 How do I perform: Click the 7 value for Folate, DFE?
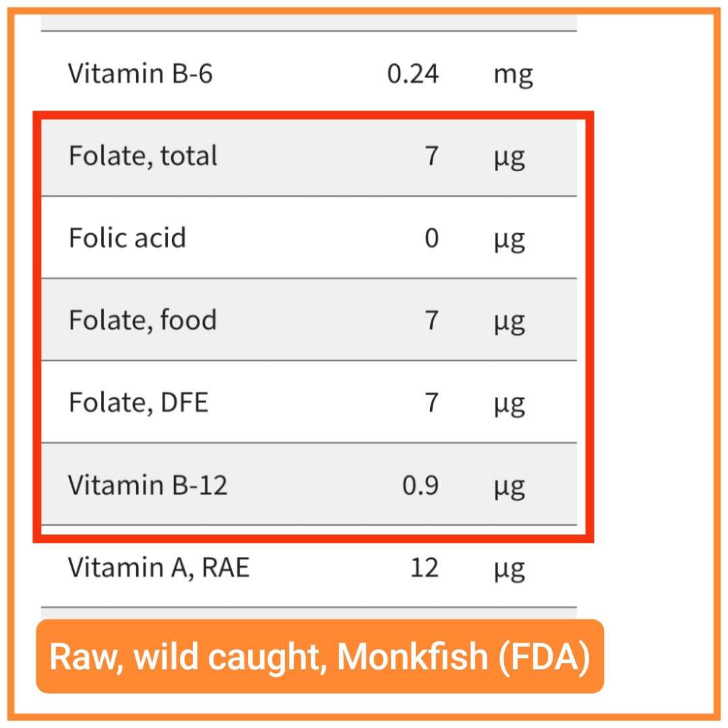pyautogui.click(x=432, y=402)
